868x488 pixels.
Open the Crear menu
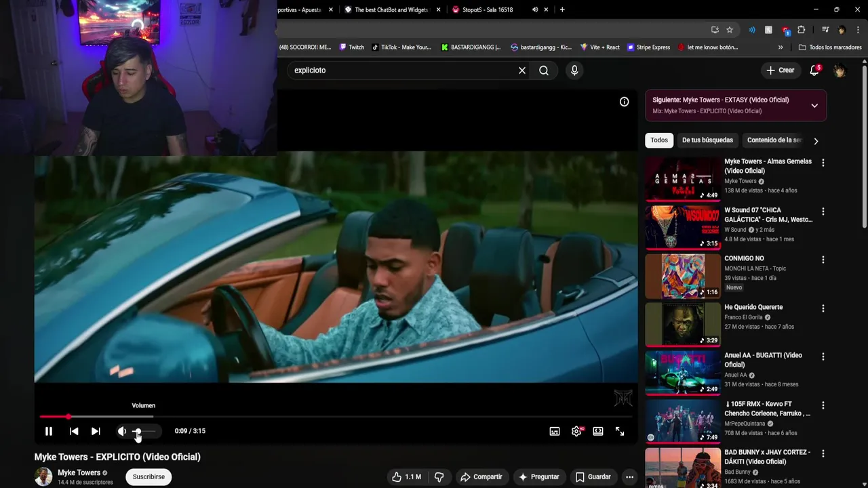point(780,70)
